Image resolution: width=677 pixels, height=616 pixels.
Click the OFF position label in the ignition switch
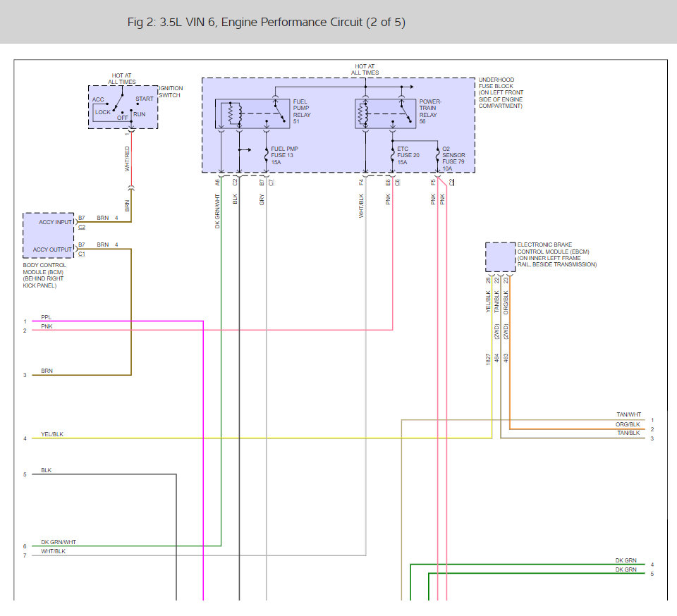point(123,118)
